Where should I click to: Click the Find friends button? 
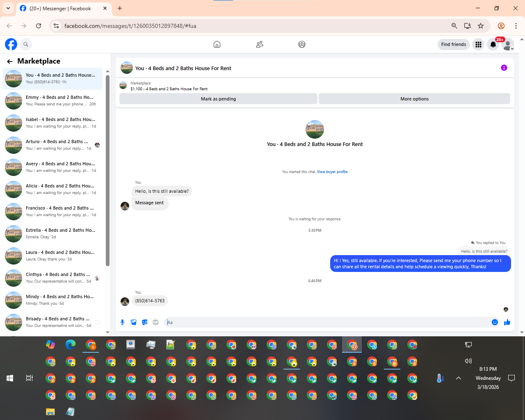(454, 44)
